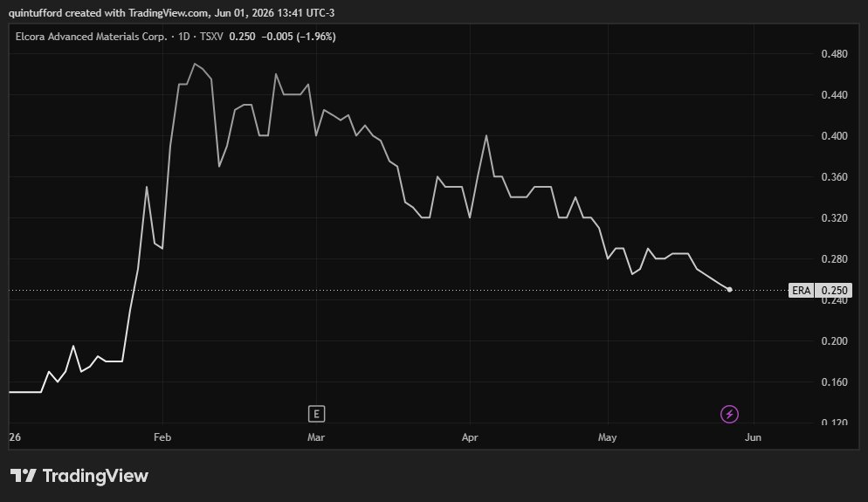The height and width of the screenshot is (502, 868).
Task: Click the 0.320 price axis label
Action: tap(834, 217)
